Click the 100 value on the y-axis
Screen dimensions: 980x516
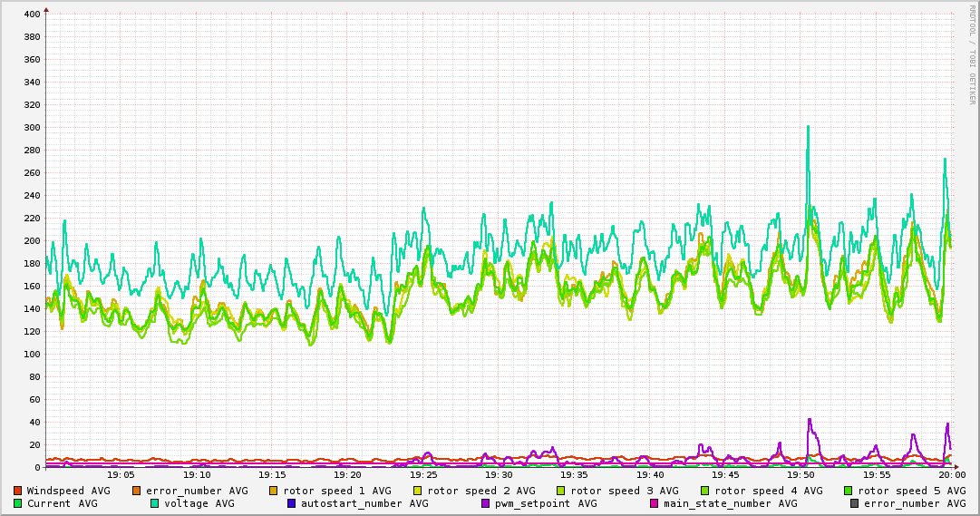pyautogui.click(x=32, y=354)
